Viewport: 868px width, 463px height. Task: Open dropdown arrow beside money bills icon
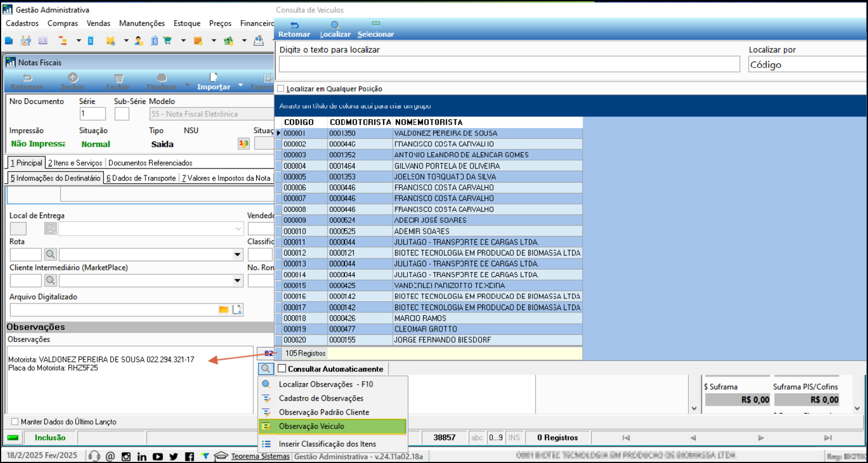[244, 40]
